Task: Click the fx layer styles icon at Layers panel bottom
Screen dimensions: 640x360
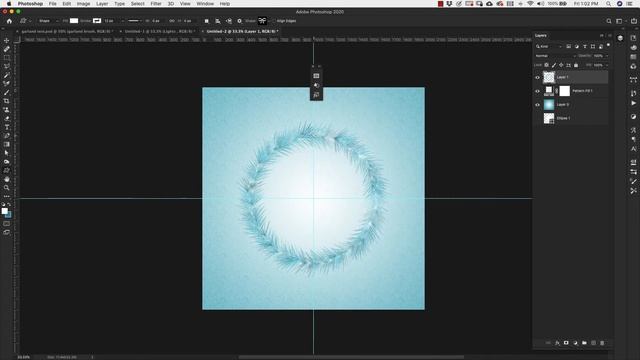Action: (557, 343)
